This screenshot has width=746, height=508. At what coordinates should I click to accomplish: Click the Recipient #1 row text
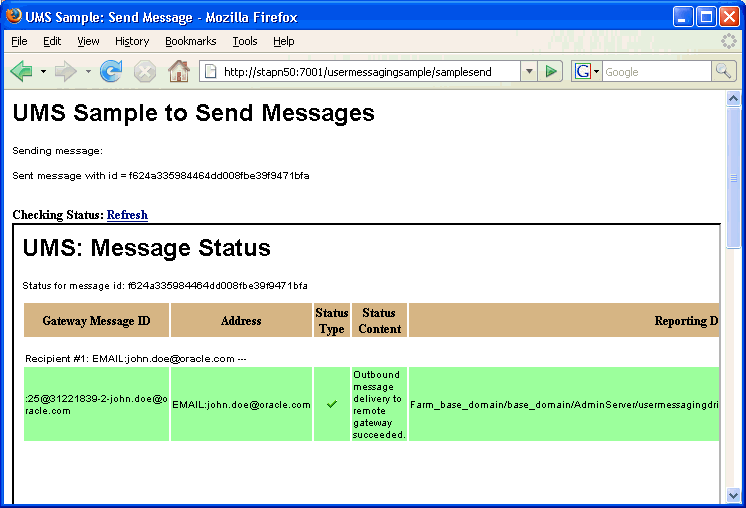[136, 359]
